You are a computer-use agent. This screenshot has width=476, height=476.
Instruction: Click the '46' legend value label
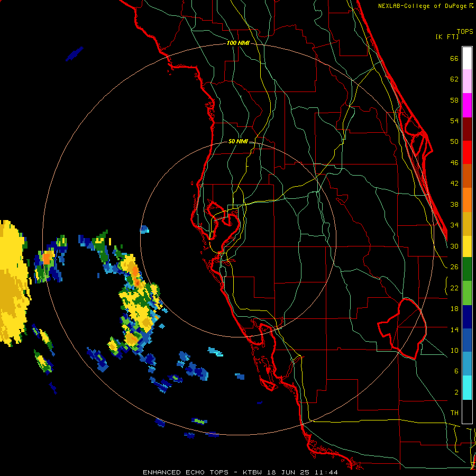click(x=454, y=163)
